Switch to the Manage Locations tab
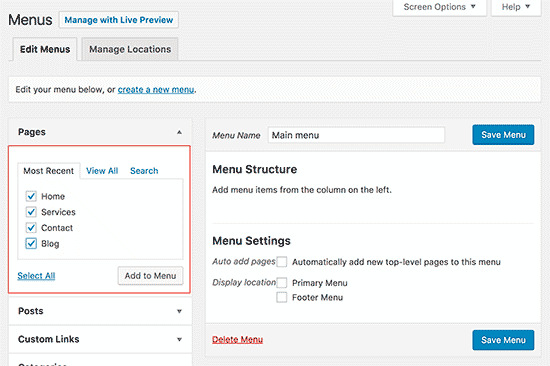 pyautogui.click(x=130, y=49)
